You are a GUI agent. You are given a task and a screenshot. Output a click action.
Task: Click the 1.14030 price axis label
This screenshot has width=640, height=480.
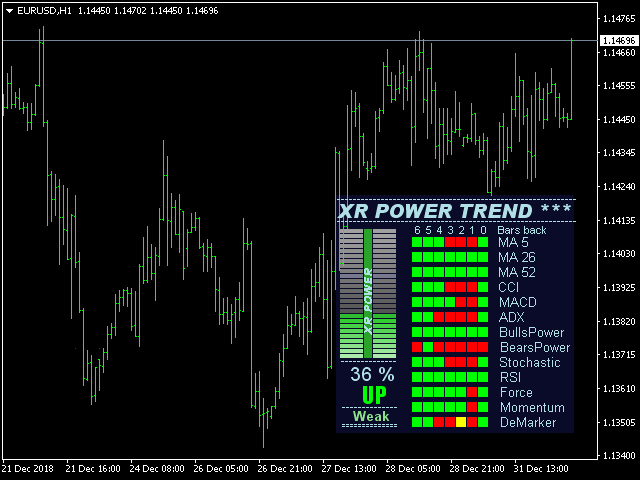(x=619, y=254)
